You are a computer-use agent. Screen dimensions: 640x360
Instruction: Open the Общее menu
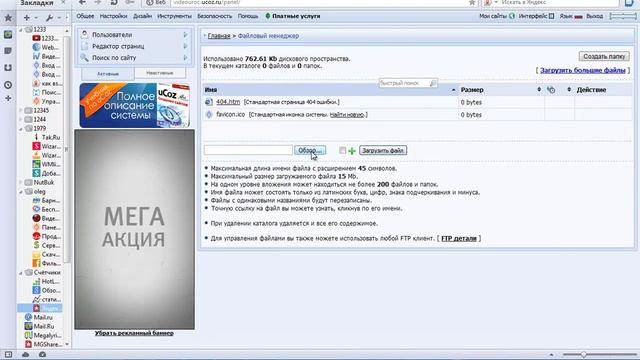pyautogui.click(x=85, y=16)
